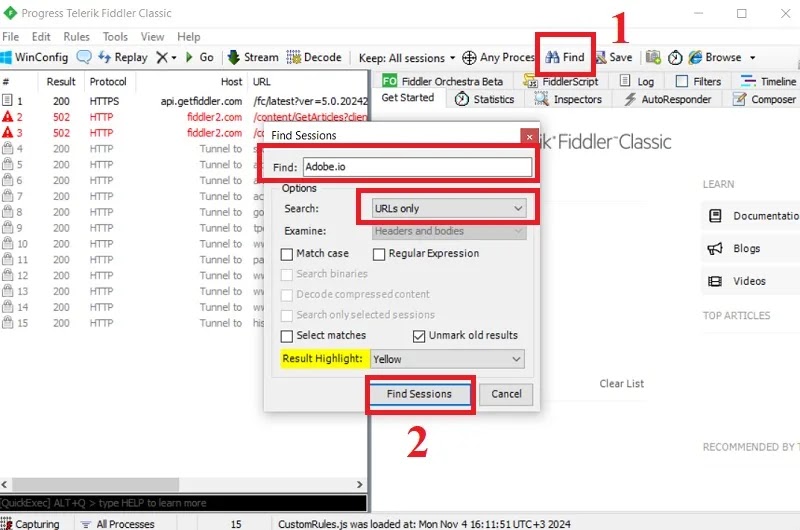Click the QuickExec command box
The height and width of the screenshot is (530, 800).
click(x=183, y=503)
